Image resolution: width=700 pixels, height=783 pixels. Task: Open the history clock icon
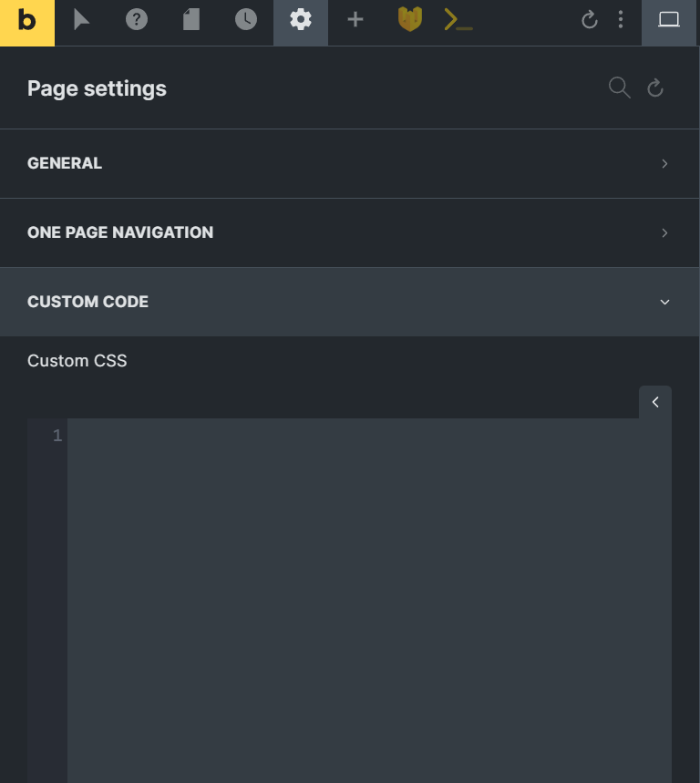point(246,20)
